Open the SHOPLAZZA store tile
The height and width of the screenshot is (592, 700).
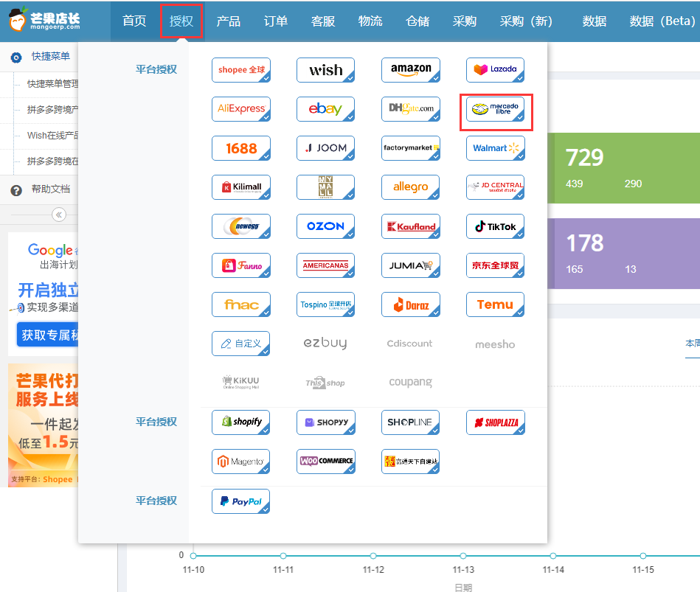[495, 422]
